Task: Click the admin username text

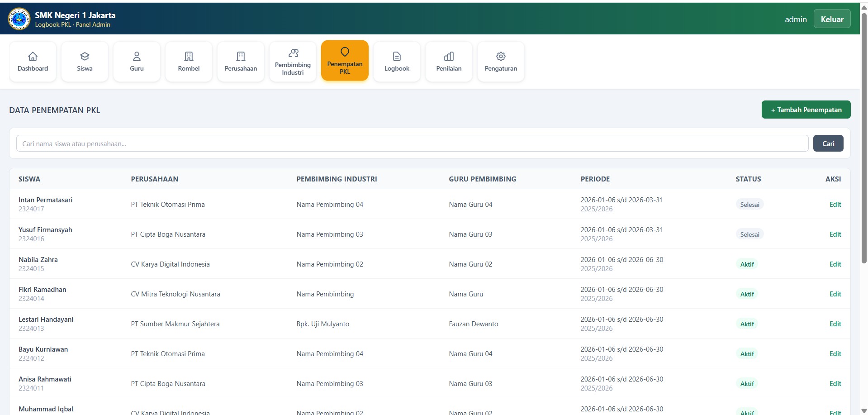Action: pyautogui.click(x=796, y=19)
